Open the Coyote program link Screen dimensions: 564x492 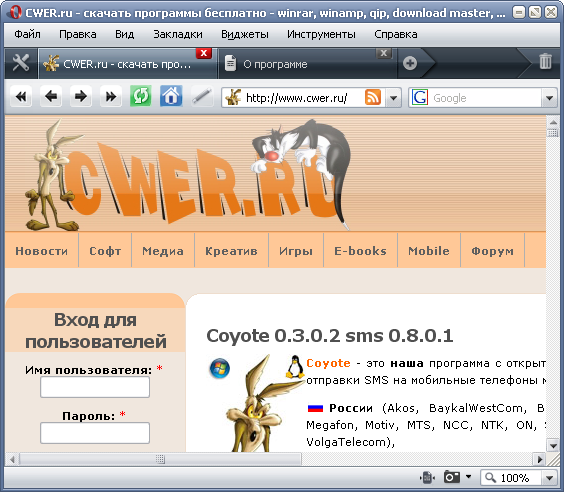click(328, 363)
